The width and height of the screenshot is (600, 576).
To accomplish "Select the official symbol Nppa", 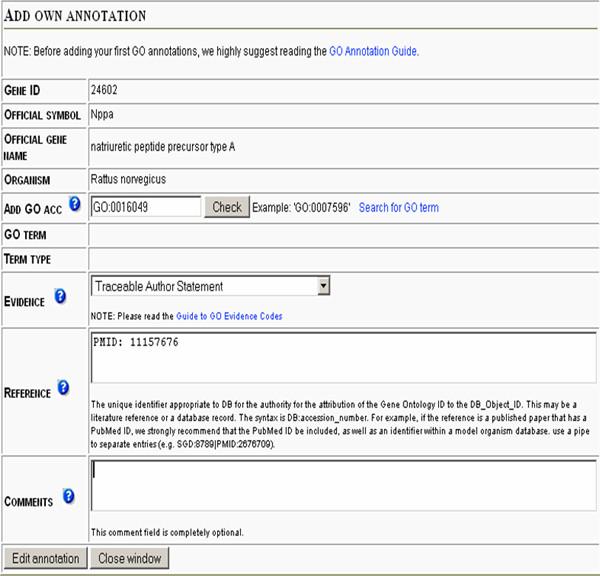I will coord(102,114).
